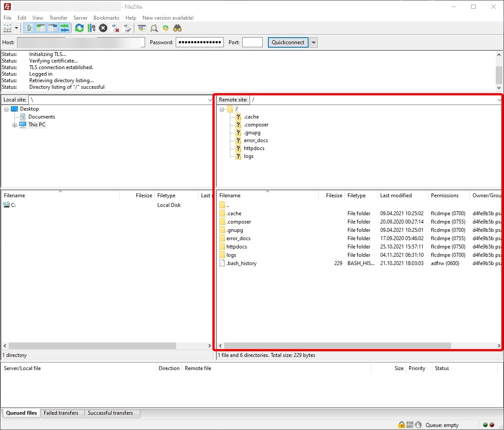This screenshot has width=504, height=430.
Task: Click the process queue toggle icon
Action: click(91, 28)
